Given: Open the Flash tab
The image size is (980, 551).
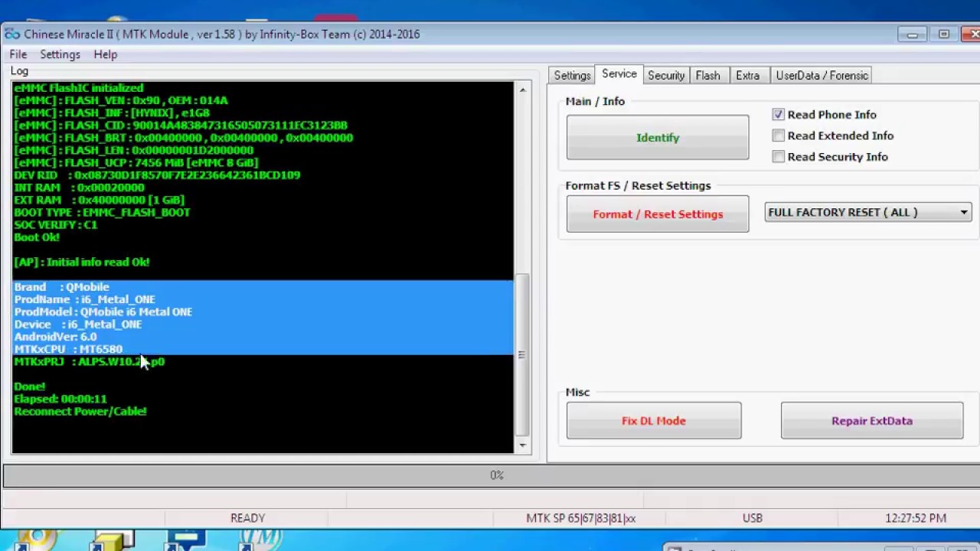Looking at the screenshot, I should [x=707, y=76].
